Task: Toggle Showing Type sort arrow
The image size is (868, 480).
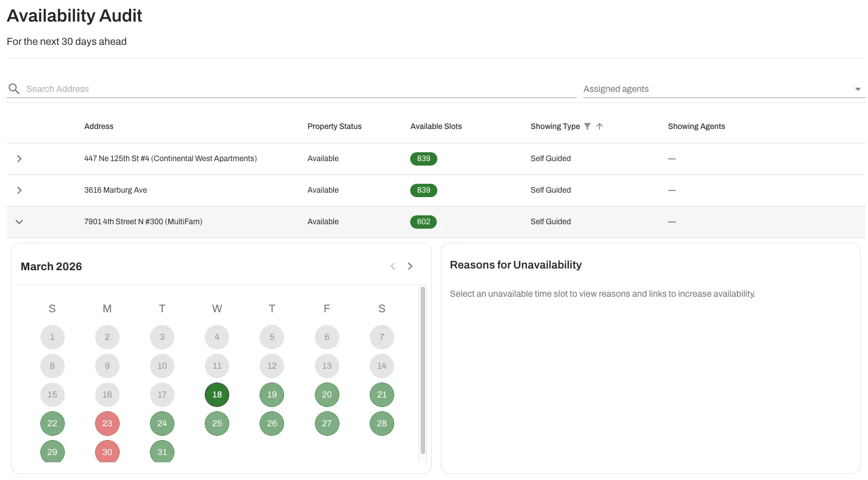Action: click(600, 126)
